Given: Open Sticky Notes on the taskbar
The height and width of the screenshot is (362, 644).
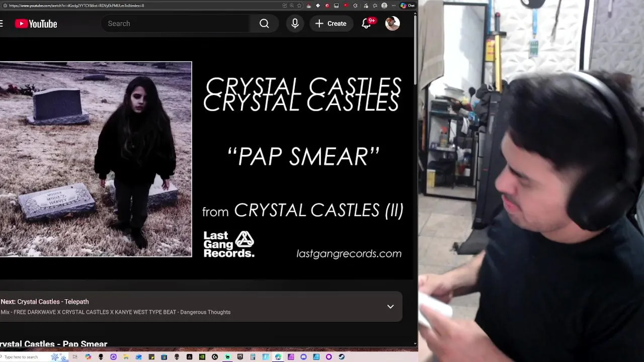Looking at the screenshot, I should click(x=151, y=357).
